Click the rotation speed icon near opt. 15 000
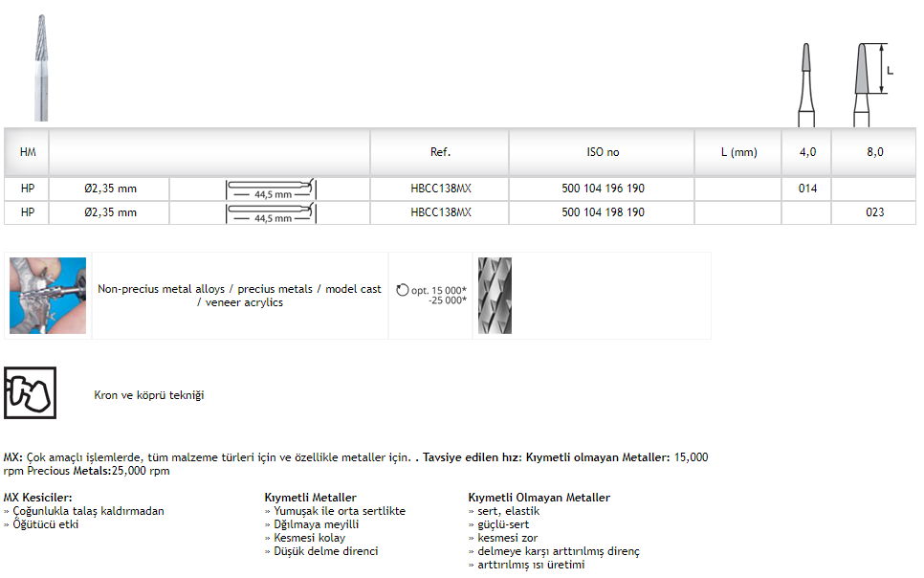Screen dimensions: 924x578 [402, 290]
